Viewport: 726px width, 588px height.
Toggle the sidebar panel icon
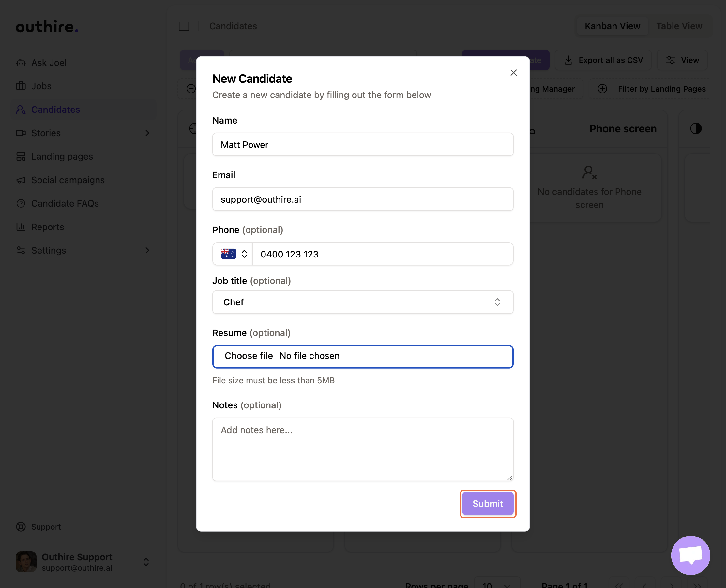click(184, 26)
